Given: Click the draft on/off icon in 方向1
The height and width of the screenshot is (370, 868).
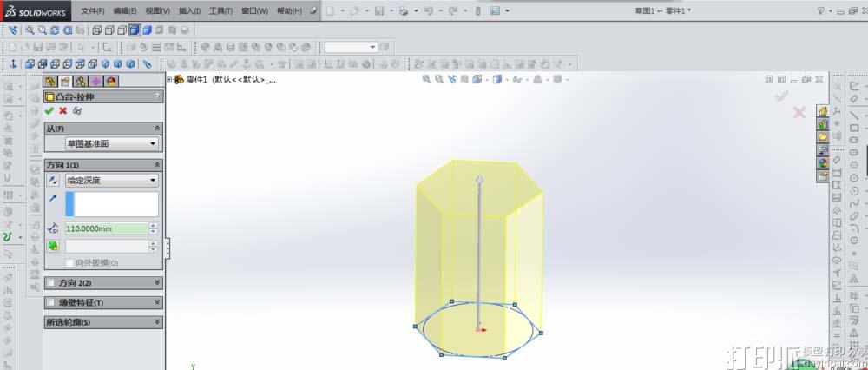Looking at the screenshot, I should (x=52, y=247).
